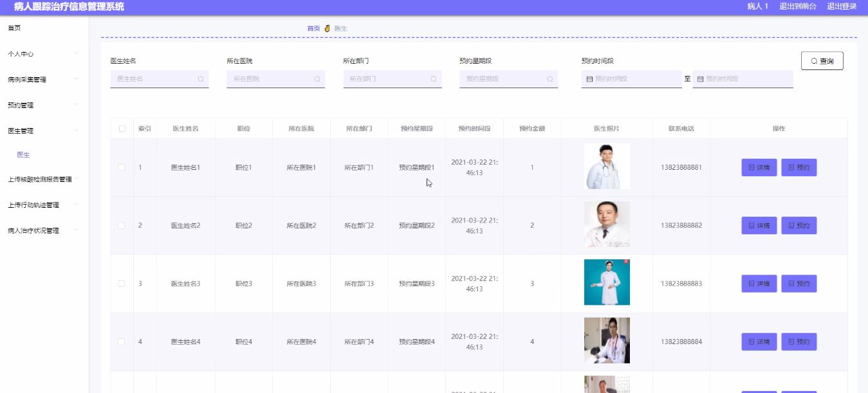Screen dimensions: 868x393
Task: Click search icon in 所在医院 field
Action: 317,79
